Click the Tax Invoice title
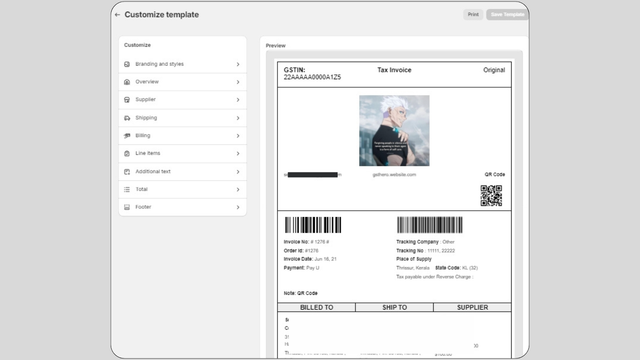 394,70
